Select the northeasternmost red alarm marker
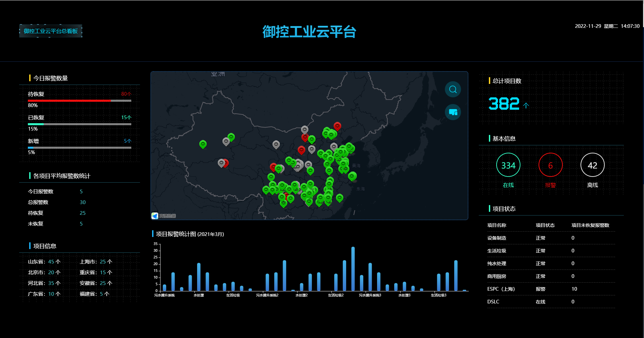This screenshot has height=338, width=644. pyautogui.click(x=337, y=126)
